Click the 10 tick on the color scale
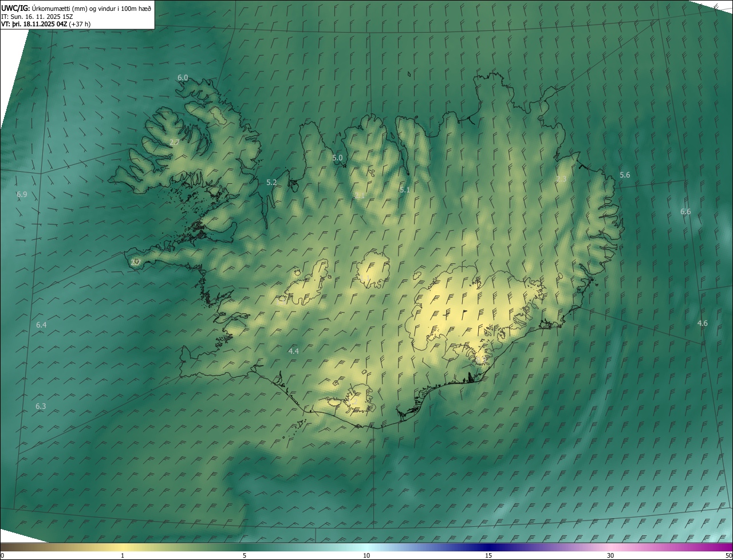Viewport: 733px width, 560px height. click(x=366, y=555)
